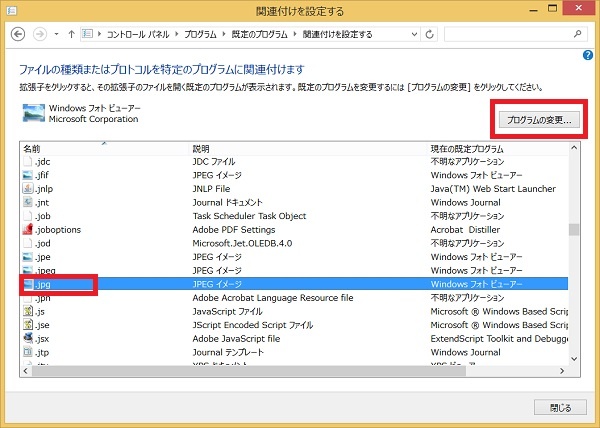Click the horizontal scrollbar left arrow
600x428 pixels.
coord(26,371)
